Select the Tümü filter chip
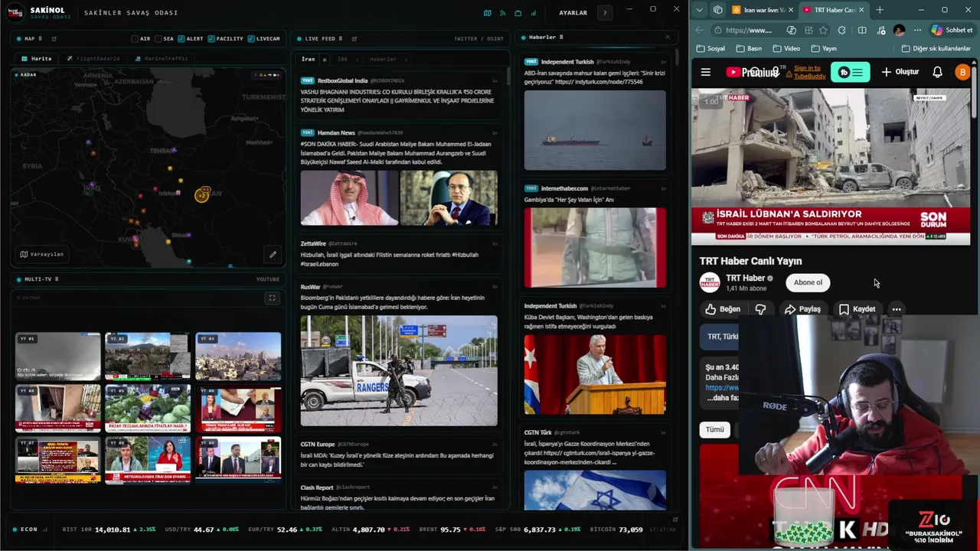 point(714,429)
